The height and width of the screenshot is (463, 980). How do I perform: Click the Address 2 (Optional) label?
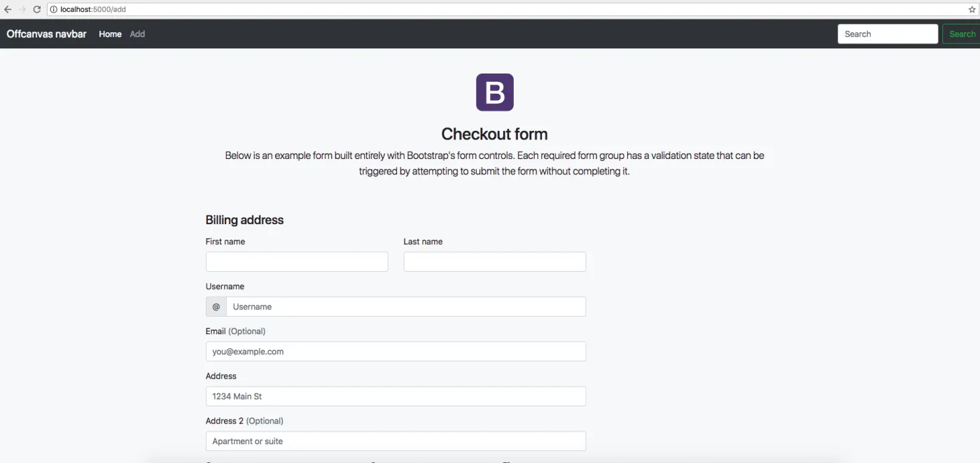pos(244,421)
